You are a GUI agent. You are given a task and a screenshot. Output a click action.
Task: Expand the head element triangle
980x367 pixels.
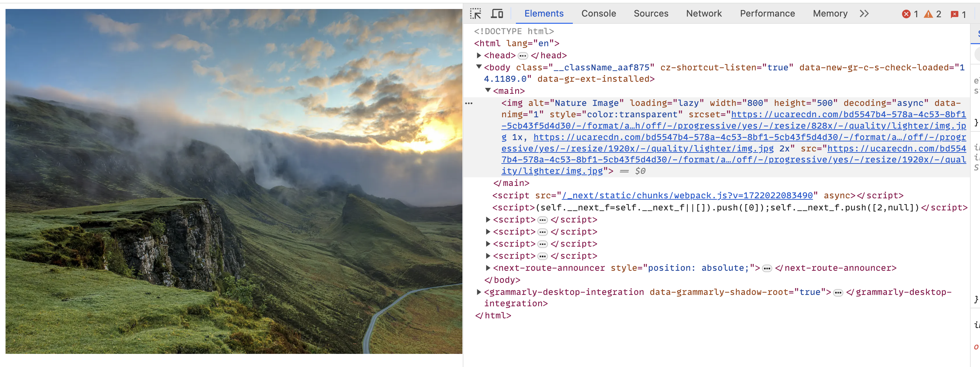click(479, 55)
